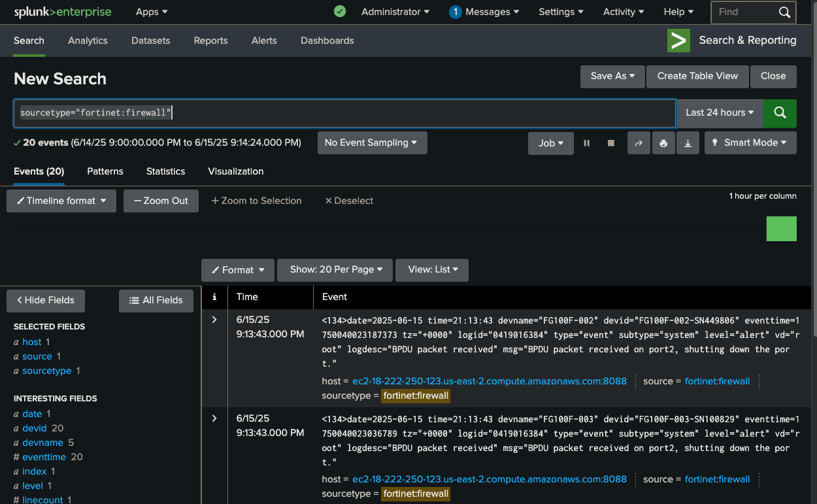Select the Events (20) tab
Viewport: 817px width, 504px height.
39,171
